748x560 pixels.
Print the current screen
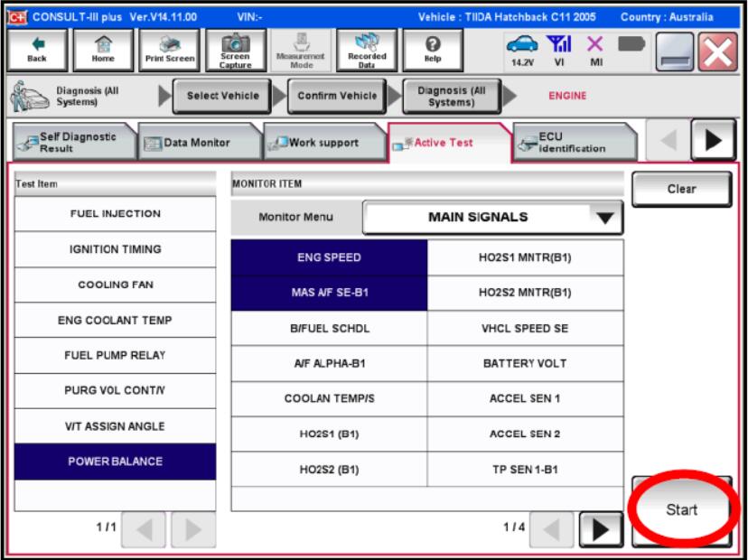(x=169, y=50)
